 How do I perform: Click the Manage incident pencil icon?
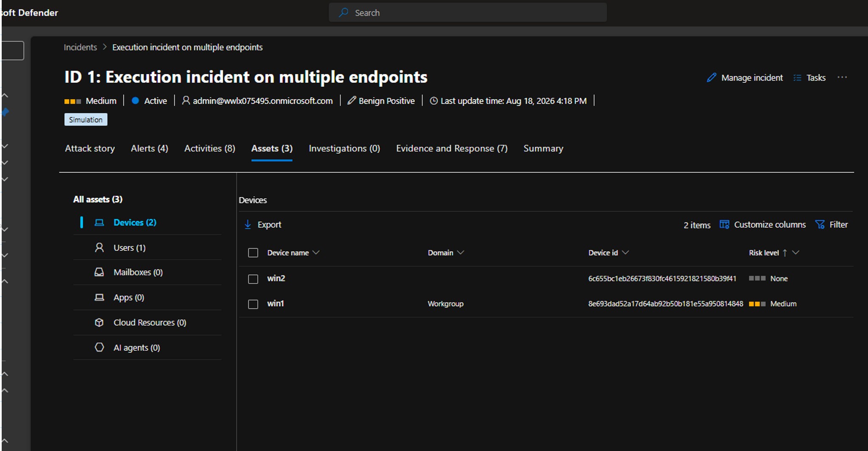click(x=712, y=78)
